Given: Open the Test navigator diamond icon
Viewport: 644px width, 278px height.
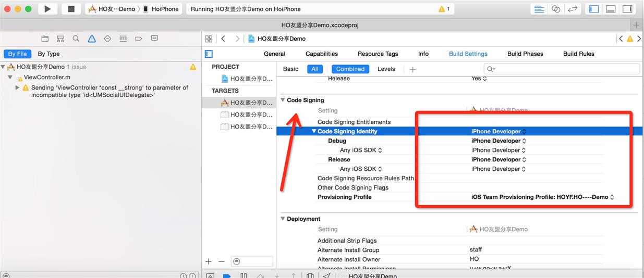Looking at the screenshot, I should click(x=107, y=39).
